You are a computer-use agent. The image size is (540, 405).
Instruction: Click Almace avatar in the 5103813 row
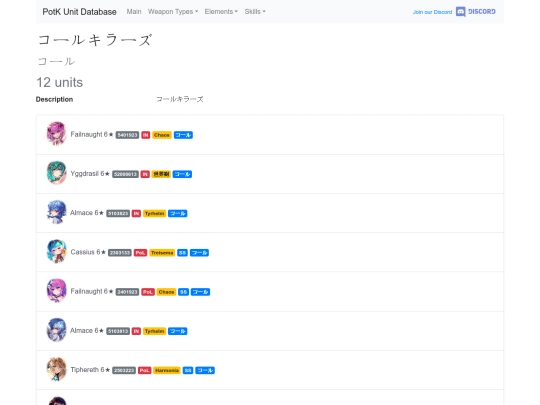(x=56, y=330)
